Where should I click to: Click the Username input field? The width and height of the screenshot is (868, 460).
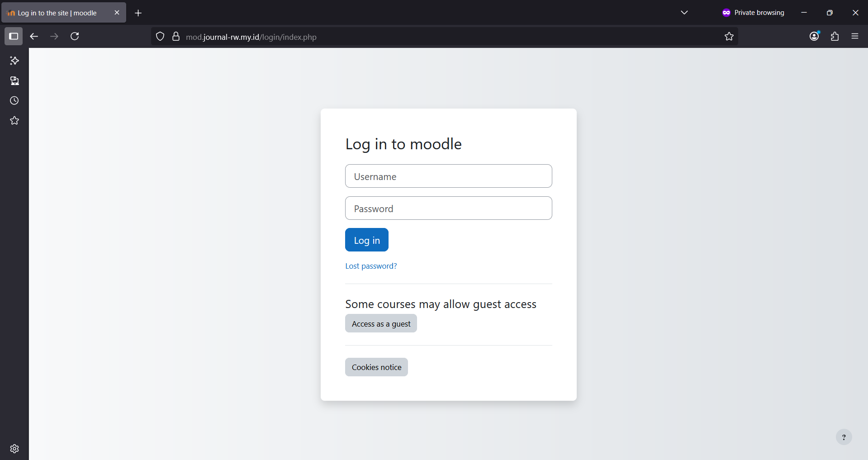[x=448, y=176]
